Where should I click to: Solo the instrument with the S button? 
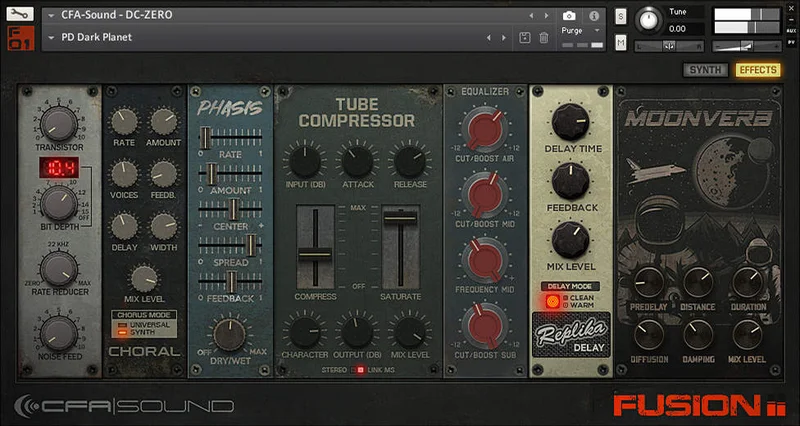(621, 15)
